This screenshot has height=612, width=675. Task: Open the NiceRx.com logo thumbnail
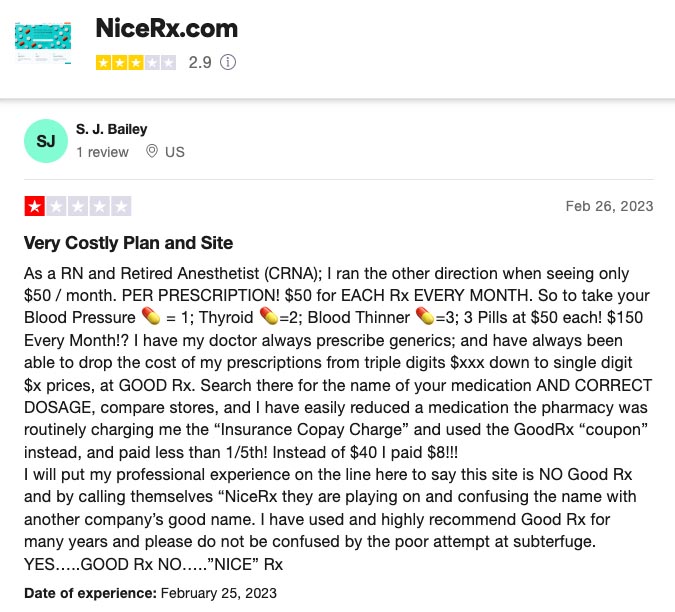[x=43, y=42]
